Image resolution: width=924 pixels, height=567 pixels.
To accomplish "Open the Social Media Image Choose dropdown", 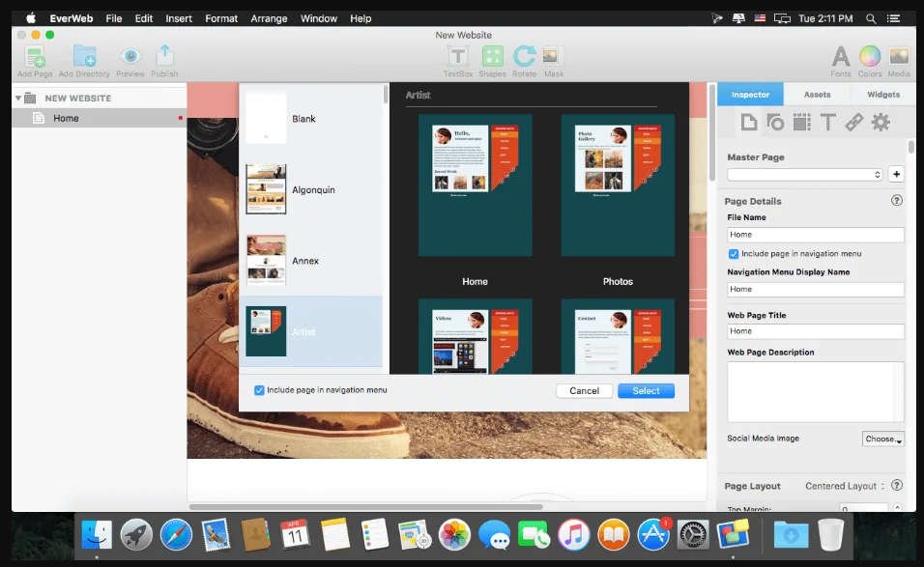I will pos(882,439).
